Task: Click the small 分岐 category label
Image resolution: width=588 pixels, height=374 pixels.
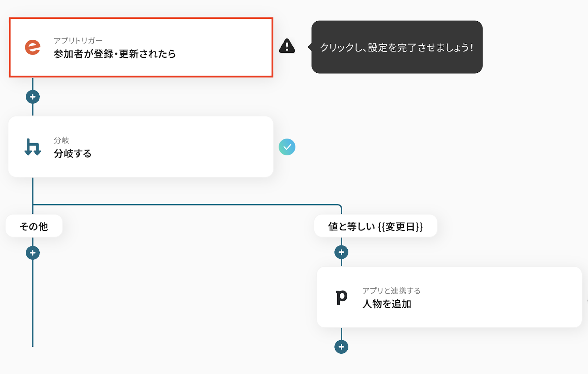Action: (61, 140)
